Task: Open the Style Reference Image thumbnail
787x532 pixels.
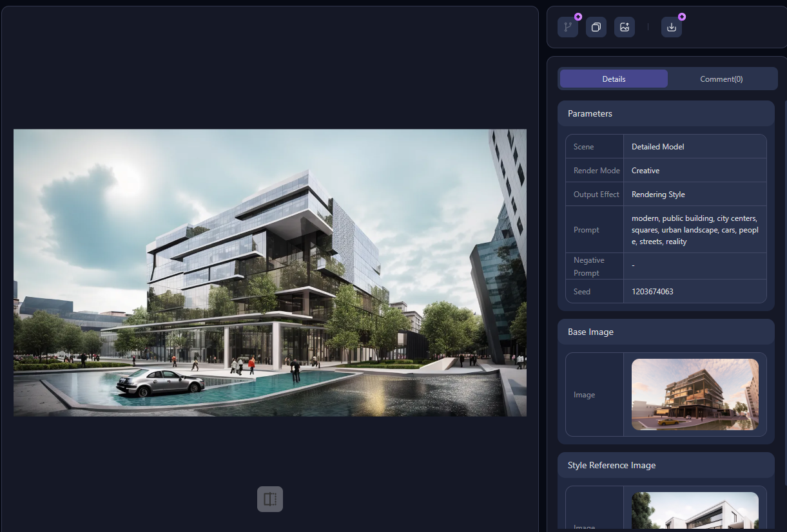Action: 695,511
